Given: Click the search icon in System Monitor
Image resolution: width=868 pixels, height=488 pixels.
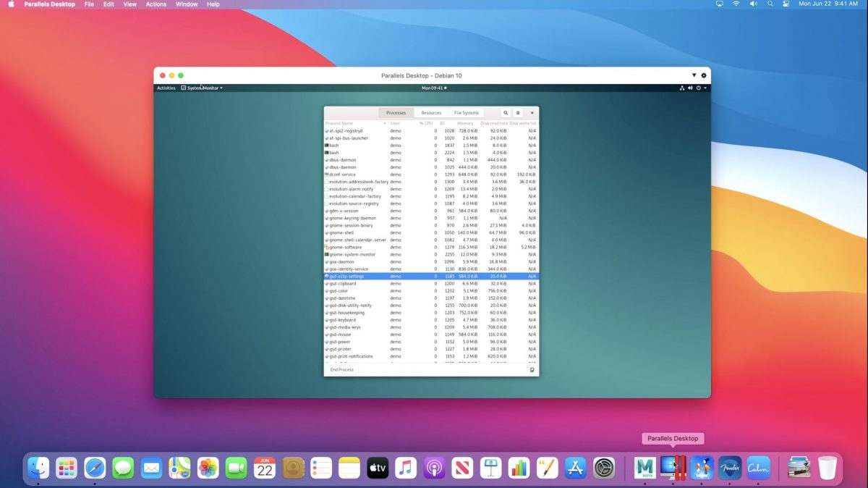Looking at the screenshot, I should click(x=506, y=113).
